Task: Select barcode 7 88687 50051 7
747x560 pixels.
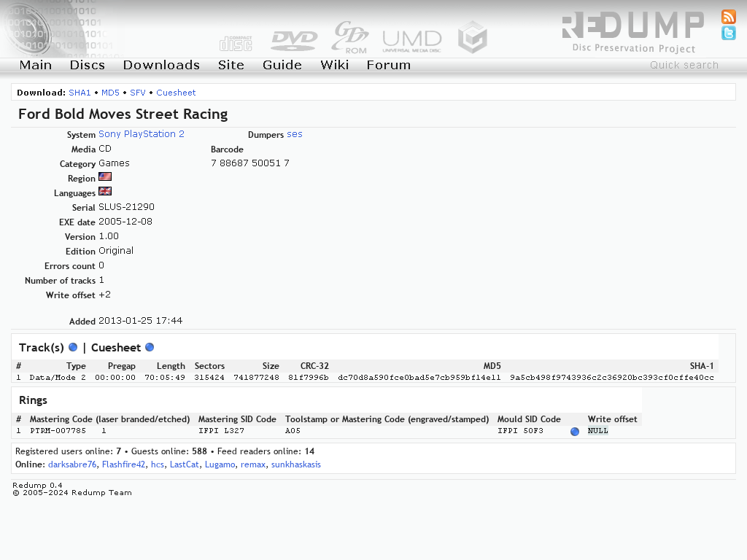Action: 250,163
